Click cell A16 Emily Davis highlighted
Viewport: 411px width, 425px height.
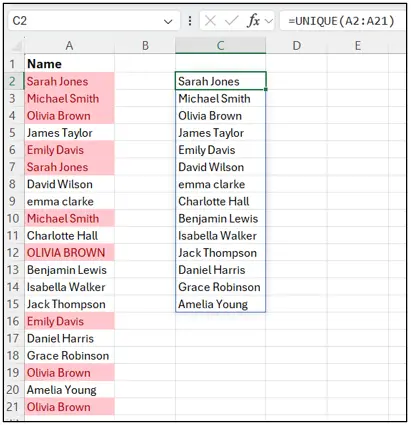pyautogui.click(x=69, y=321)
